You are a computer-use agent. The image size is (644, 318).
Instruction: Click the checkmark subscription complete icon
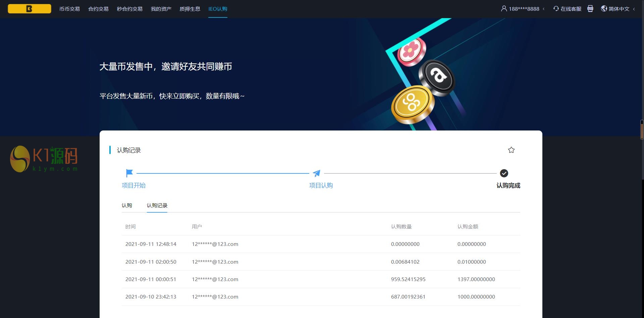504,173
